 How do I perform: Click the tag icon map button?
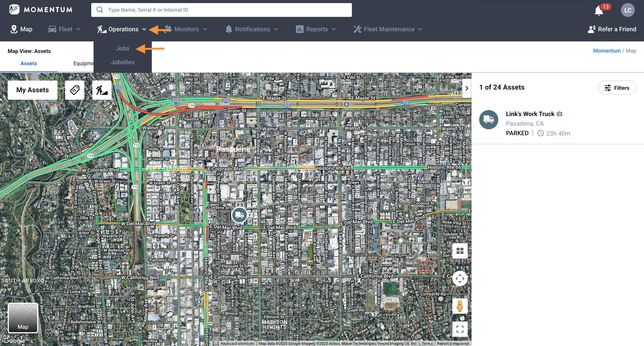pos(75,90)
